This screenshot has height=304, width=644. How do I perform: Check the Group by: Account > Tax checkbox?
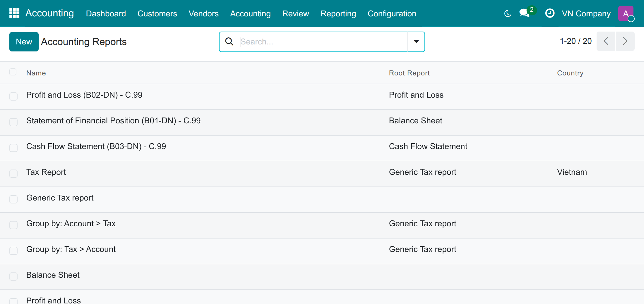coord(13,225)
